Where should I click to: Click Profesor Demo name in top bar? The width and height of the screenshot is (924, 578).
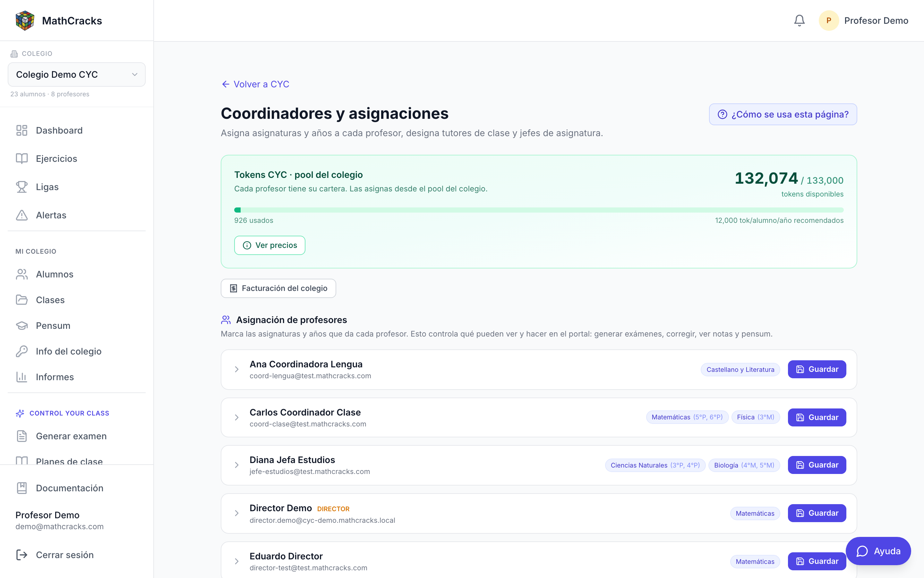pyautogui.click(x=876, y=21)
